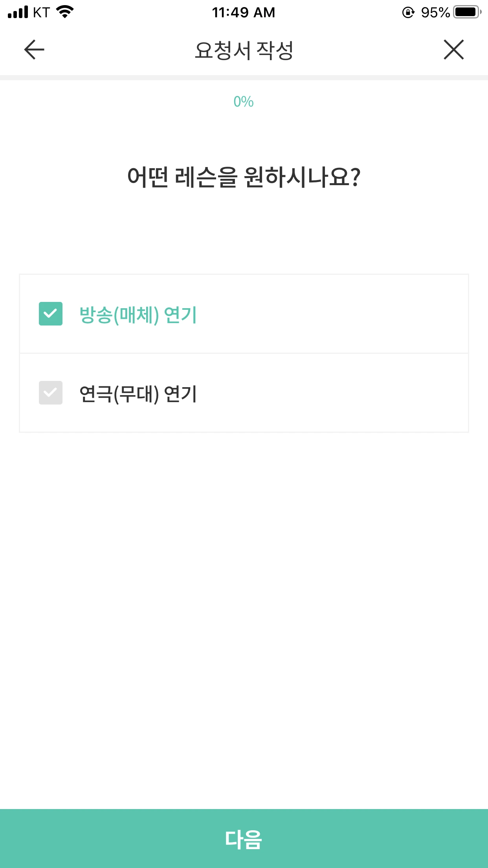Tap the cellular signal bars icon
488x868 pixels.
tap(18, 12)
